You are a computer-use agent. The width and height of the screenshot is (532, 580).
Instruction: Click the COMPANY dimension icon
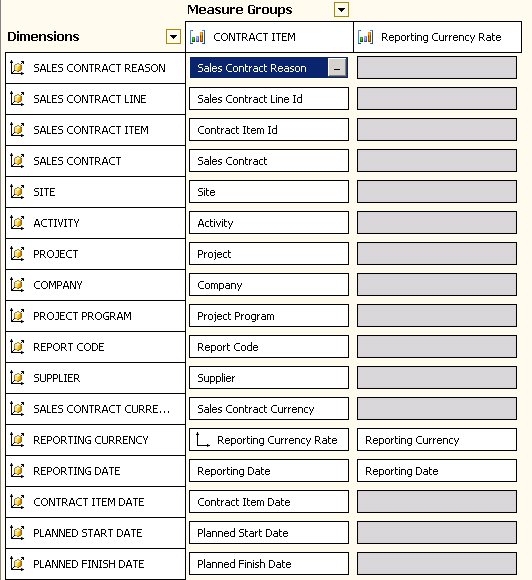click(x=17, y=284)
